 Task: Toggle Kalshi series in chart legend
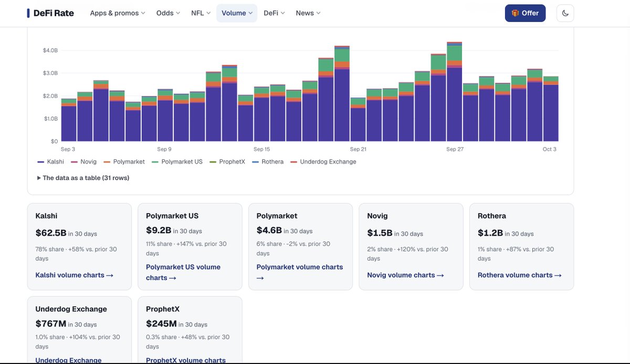coord(50,162)
